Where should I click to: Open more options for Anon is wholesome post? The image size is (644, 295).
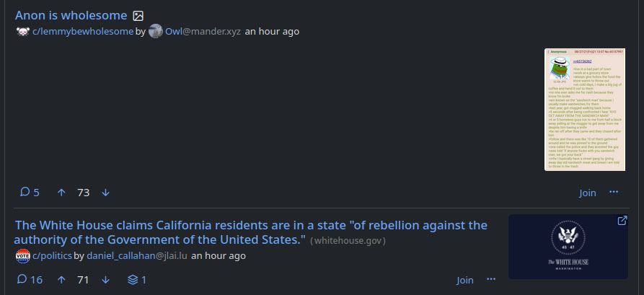coord(614,193)
